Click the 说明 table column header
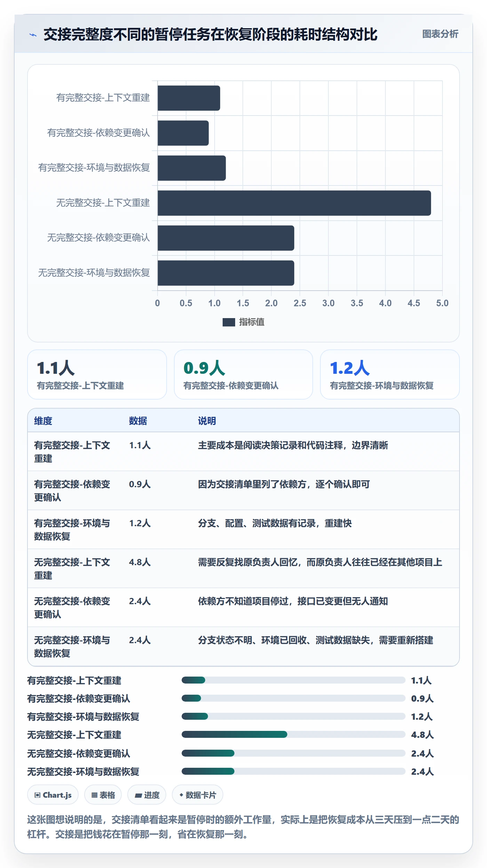Screen dimensions: 487x868 (207, 421)
